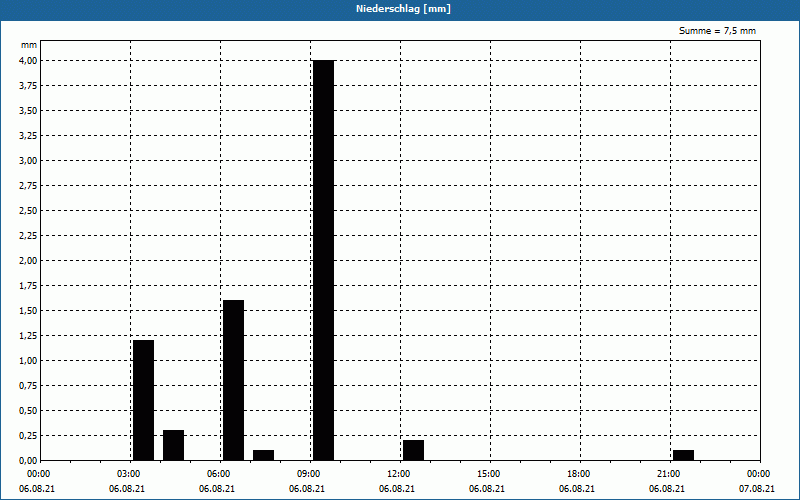This screenshot has width=800, height=500.
Task: Click the tallest precipitation bar at 09:00
Action: click(323, 260)
